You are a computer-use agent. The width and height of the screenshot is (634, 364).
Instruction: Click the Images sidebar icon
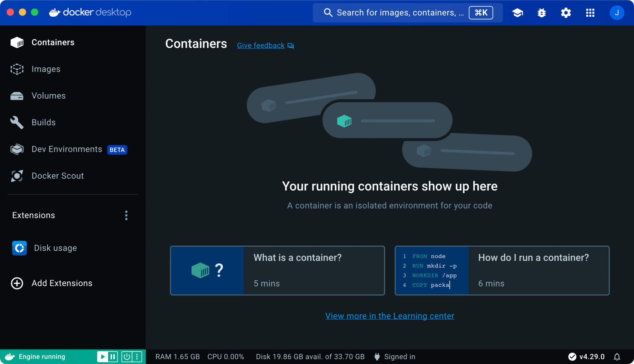(17, 69)
